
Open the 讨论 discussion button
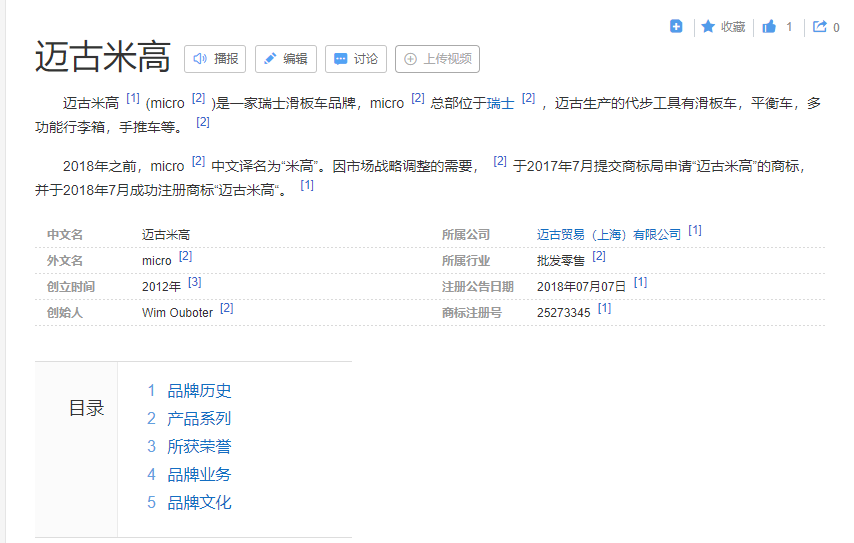click(356, 59)
